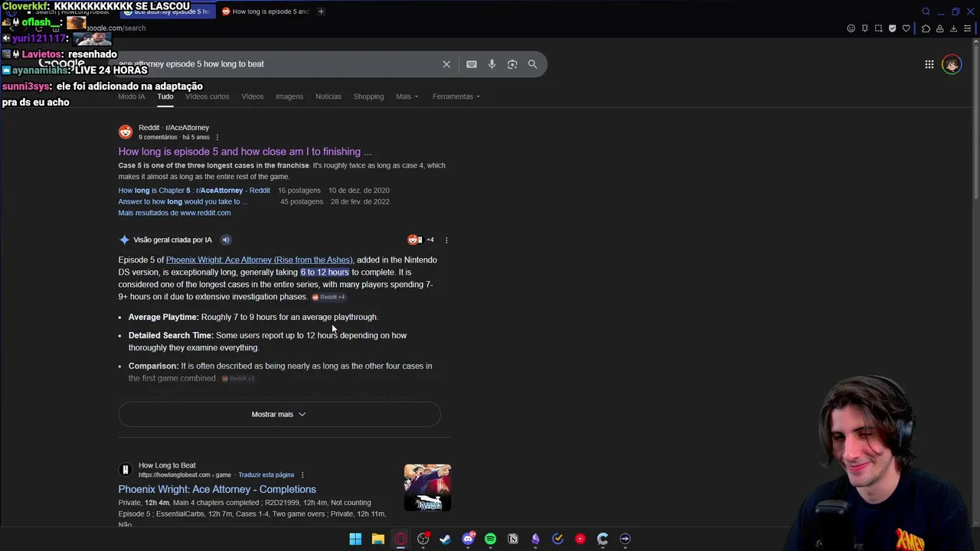Click the pin icon in address bar
Screen dimensions: 980x551
pos(865,28)
